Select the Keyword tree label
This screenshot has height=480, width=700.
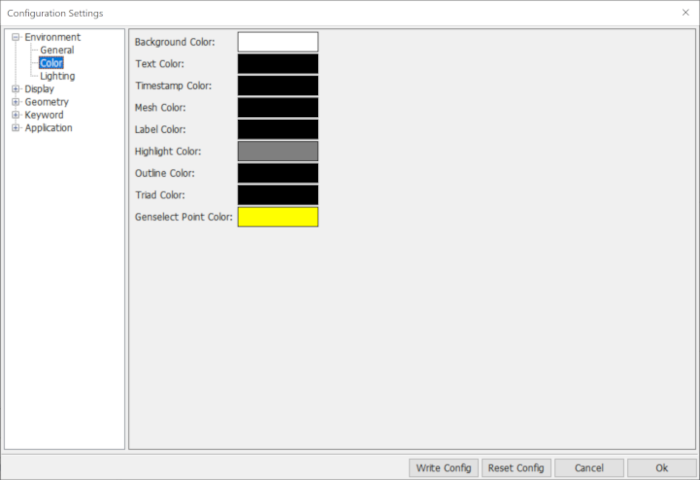click(x=44, y=115)
